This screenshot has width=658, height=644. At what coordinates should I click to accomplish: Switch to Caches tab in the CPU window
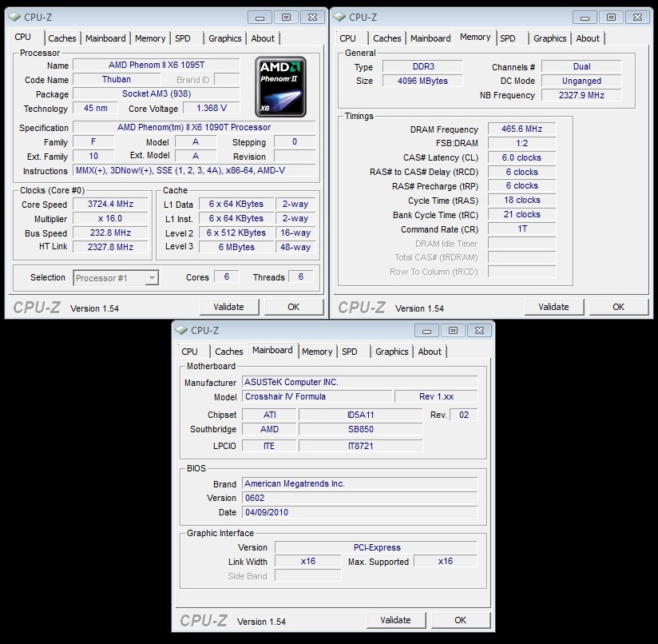(62, 38)
